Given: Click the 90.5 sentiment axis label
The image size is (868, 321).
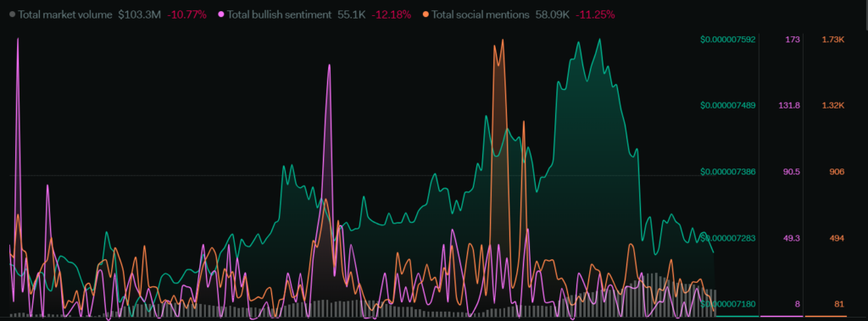Looking at the screenshot, I should [792, 172].
